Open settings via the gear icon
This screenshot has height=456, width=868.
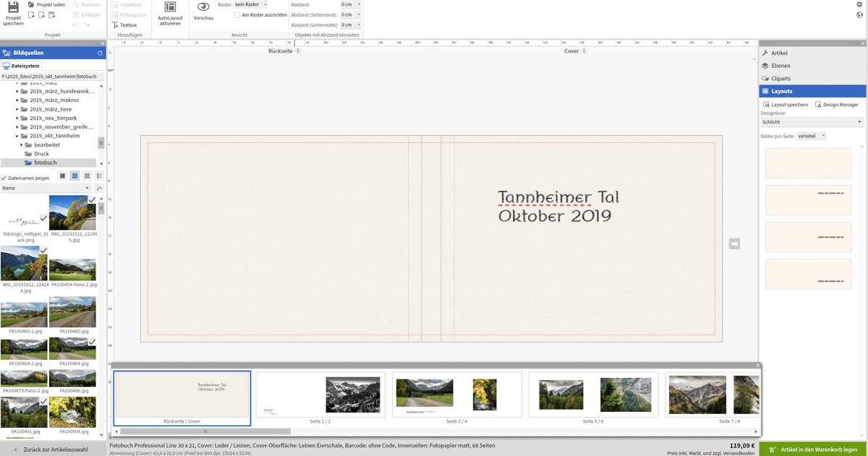click(x=859, y=4)
